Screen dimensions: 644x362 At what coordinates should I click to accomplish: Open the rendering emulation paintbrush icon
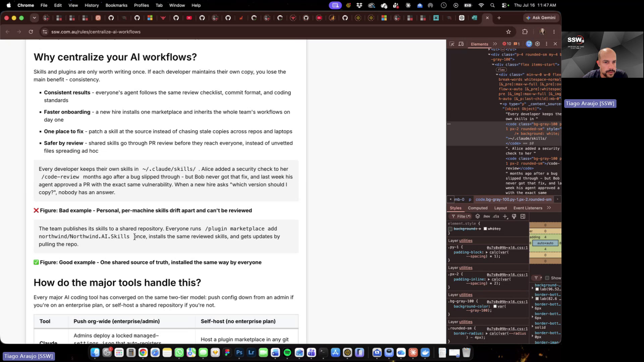click(x=514, y=217)
